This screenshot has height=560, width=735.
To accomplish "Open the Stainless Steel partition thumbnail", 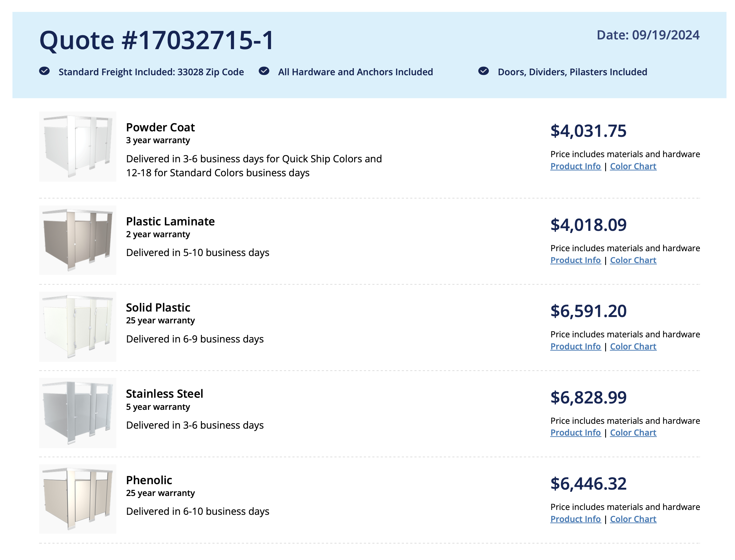I will 77,413.
